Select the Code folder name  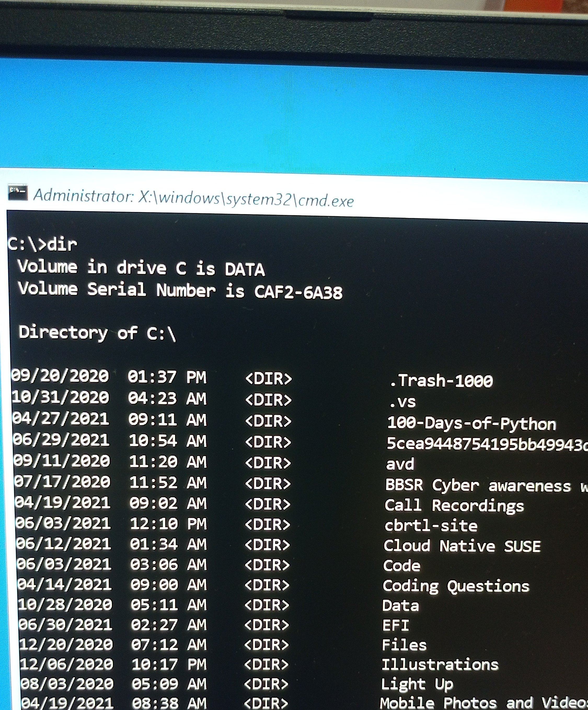tap(402, 566)
